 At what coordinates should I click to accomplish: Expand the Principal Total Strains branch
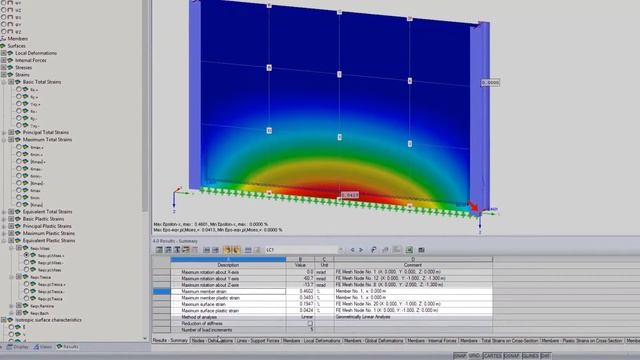[4, 133]
